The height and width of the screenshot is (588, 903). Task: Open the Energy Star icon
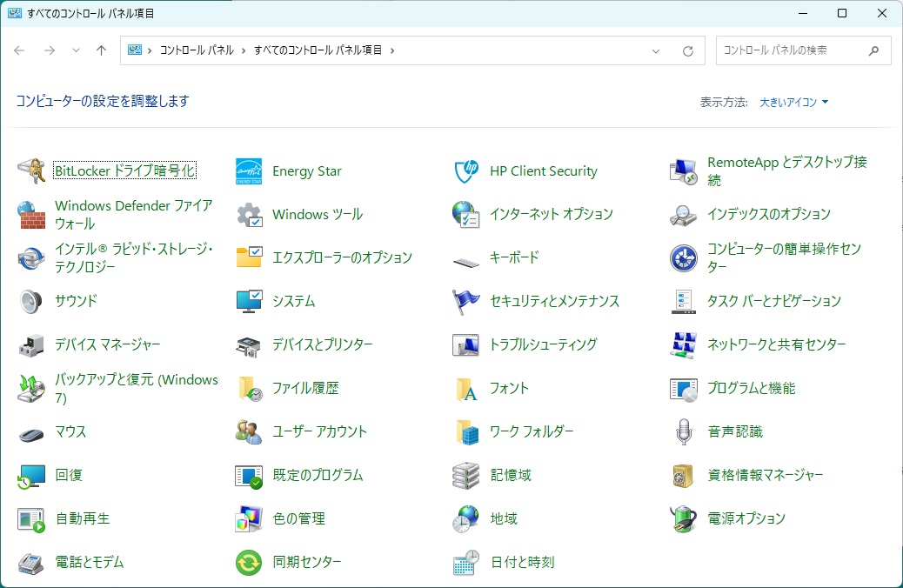click(x=249, y=171)
